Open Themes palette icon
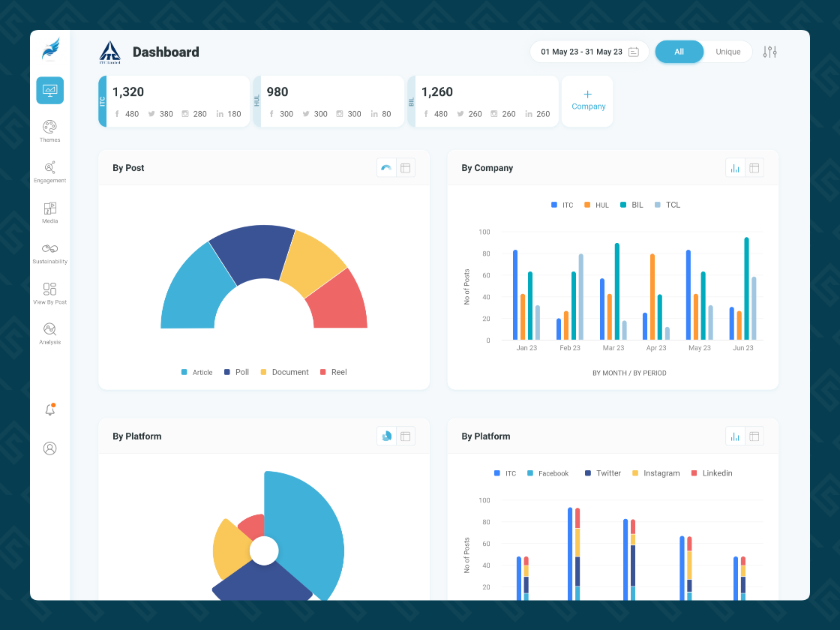Image resolution: width=840 pixels, height=630 pixels. (x=49, y=127)
